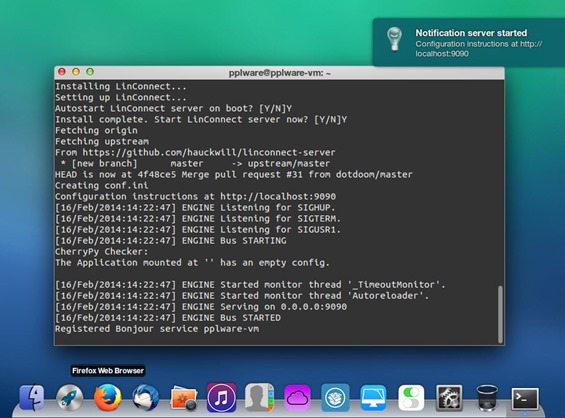Open the photo viewer dock icon
565x418 pixels.
click(x=184, y=399)
